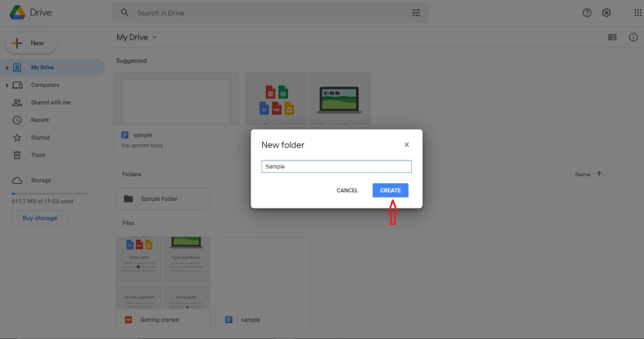Click the Starred star icon

(17, 137)
